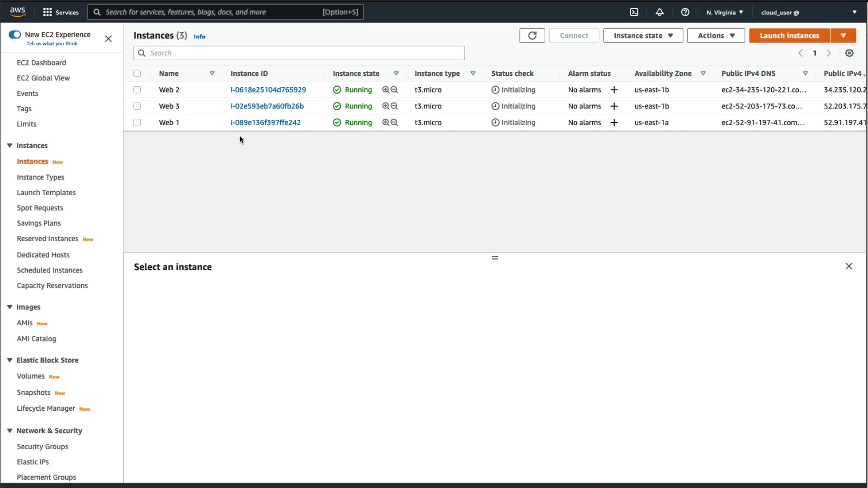Tick the select-all instances checkbox
Image resolution: width=868 pixels, height=488 pixels.
click(x=137, y=73)
